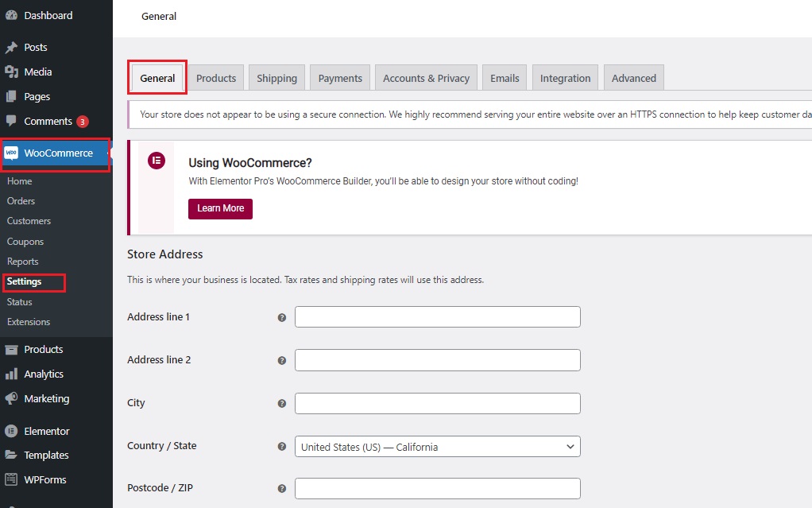This screenshot has width=812, height=508.
Task: Focus the Address line 1 field
Action: point(438,317)
